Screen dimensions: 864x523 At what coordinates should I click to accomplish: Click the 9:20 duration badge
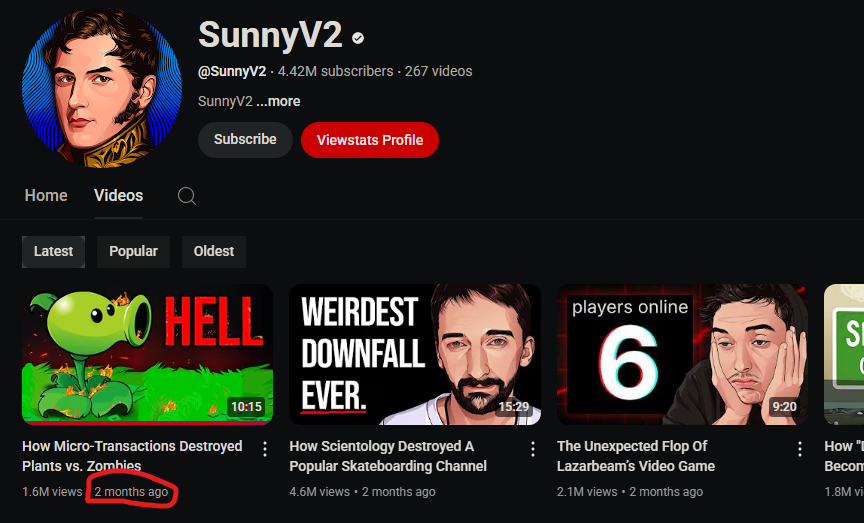point(784,407)
